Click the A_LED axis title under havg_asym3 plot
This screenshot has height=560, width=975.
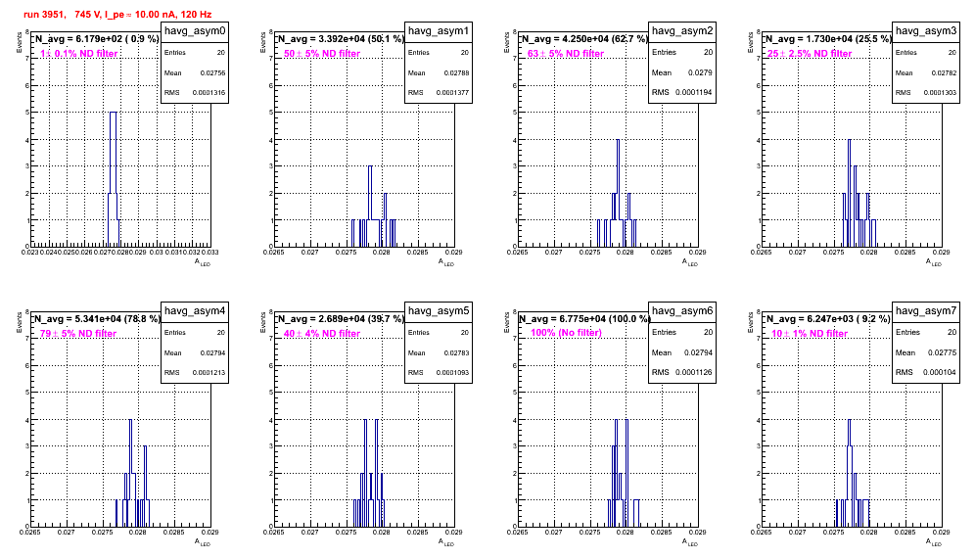934,262
